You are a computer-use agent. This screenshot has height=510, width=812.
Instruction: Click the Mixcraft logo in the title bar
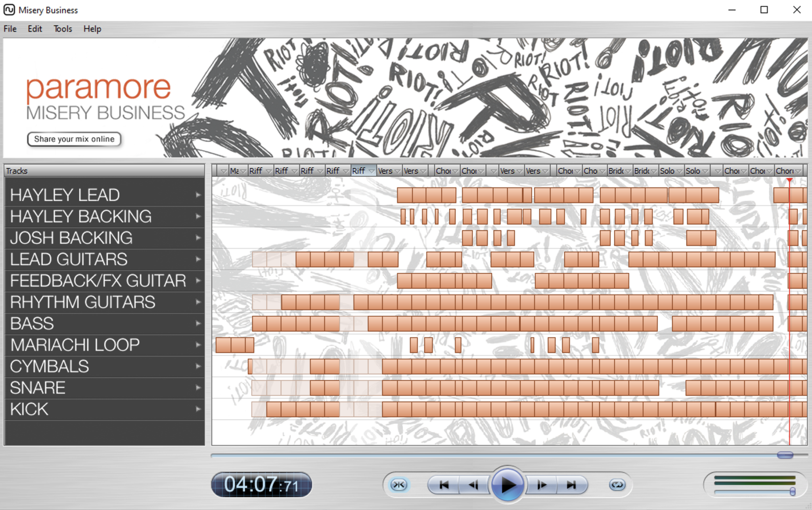9,10
